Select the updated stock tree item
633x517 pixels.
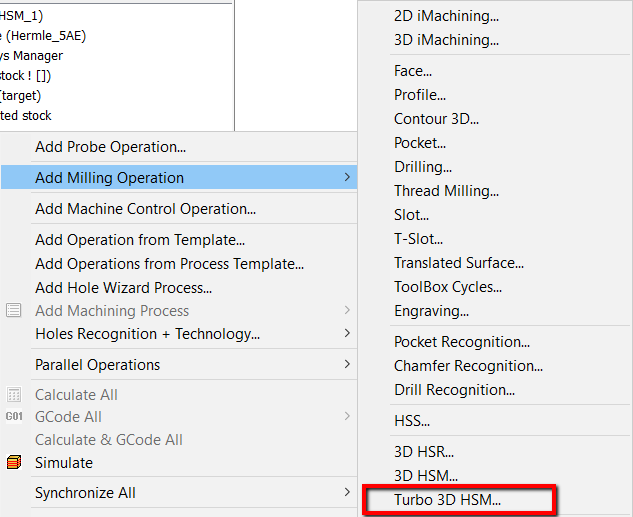tap(26, 116)
